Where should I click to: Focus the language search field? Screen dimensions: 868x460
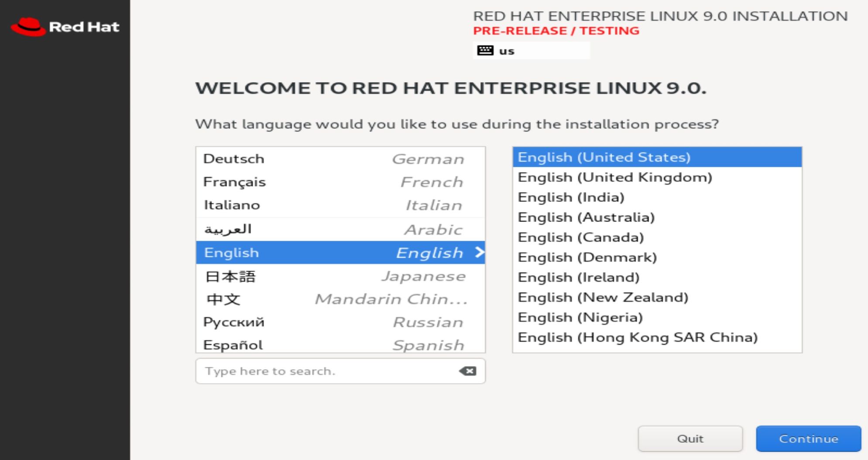(x=340, y=371)
